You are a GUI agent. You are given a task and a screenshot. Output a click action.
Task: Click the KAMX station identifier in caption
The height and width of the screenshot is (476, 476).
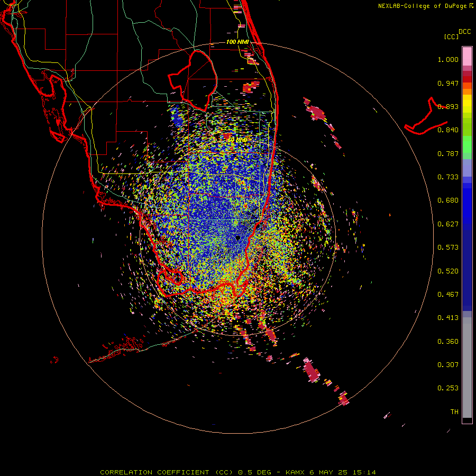click(x=296, y=472)
